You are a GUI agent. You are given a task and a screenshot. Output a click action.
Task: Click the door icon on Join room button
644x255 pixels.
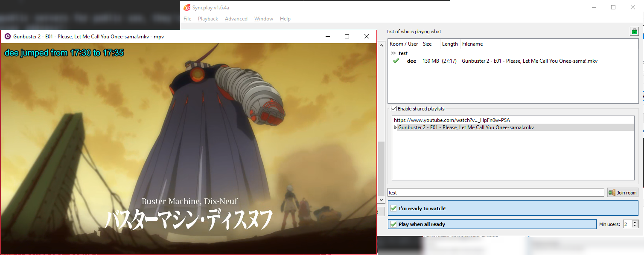(613, 192)
